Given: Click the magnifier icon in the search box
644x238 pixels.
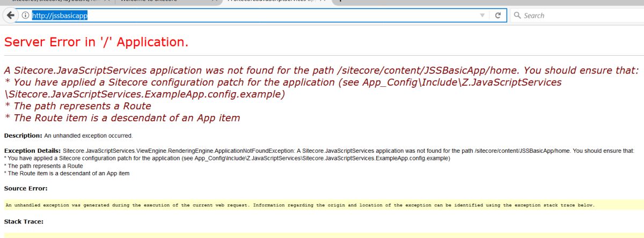Looking at the screenshot, I should pyautogui.click(x=517, y=16).
